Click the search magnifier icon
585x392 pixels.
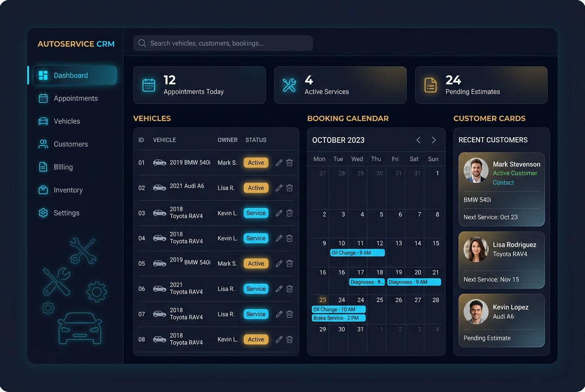click(142, 43)
